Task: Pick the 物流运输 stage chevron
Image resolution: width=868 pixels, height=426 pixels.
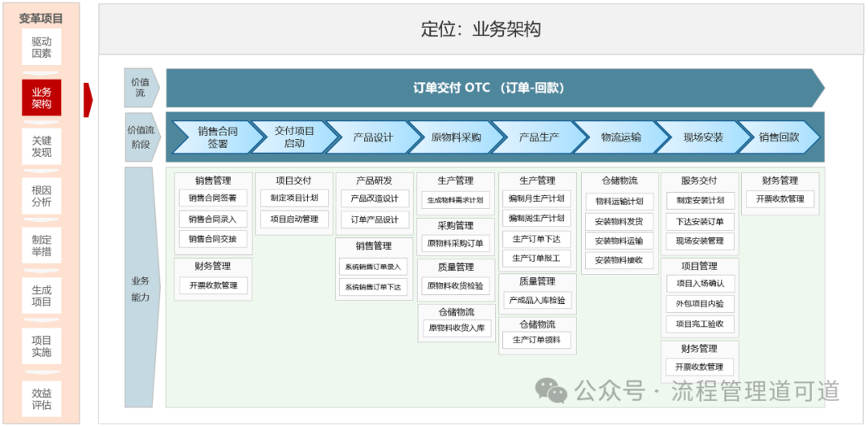Action: [620, 137]
